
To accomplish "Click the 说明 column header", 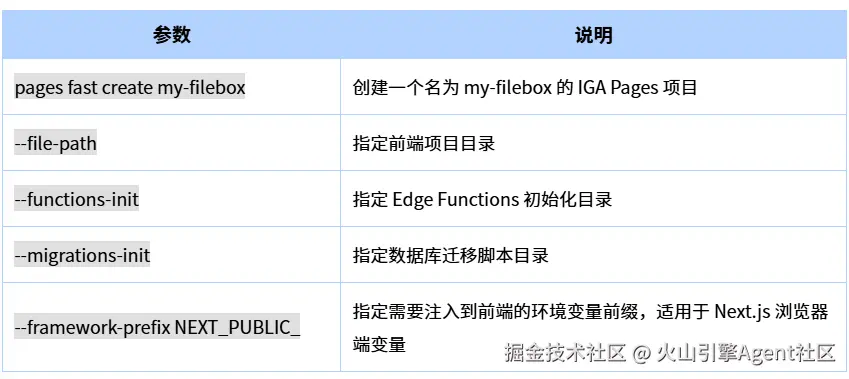I will click(594, 35).
